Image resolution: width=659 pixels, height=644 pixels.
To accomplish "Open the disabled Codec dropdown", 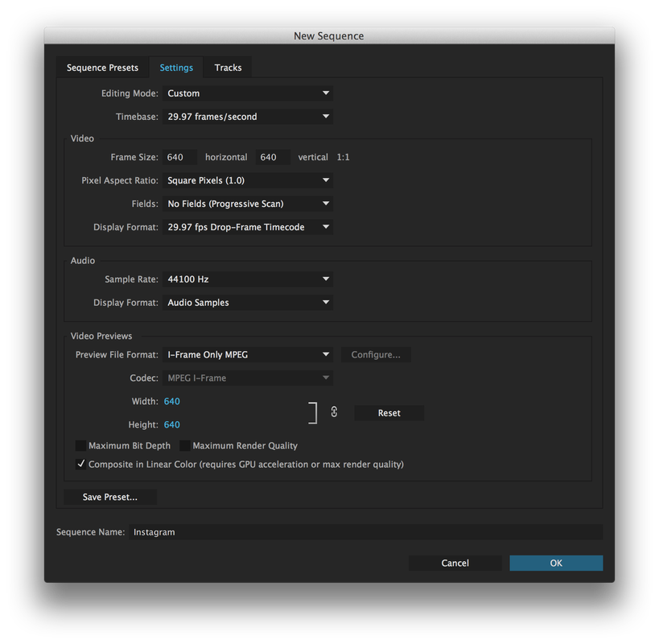I will (x=248, y=378).
